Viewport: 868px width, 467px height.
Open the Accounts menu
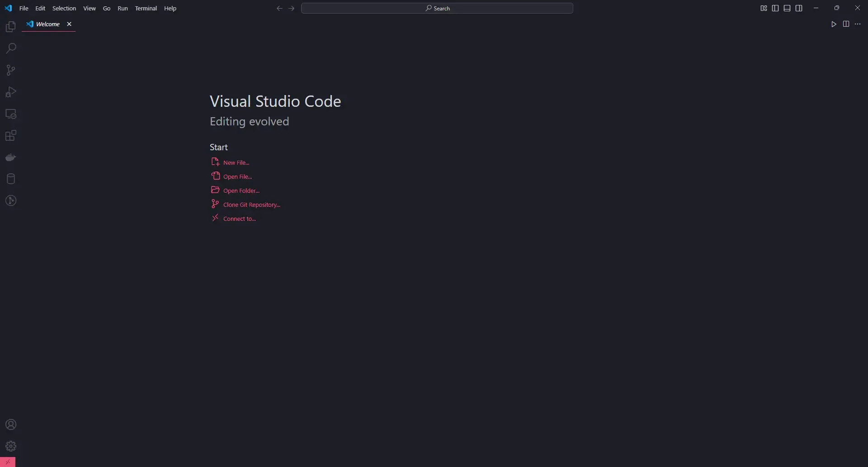tap(11, 424)
